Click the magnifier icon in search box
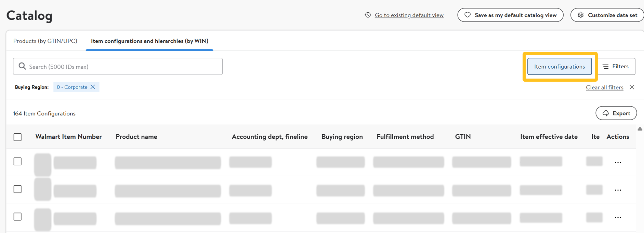 (22, 66)
